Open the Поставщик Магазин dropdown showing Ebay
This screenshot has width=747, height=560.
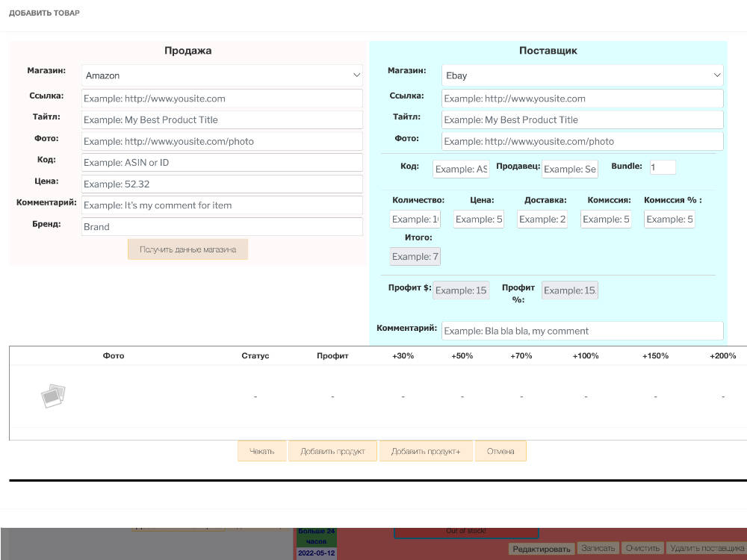582,75
